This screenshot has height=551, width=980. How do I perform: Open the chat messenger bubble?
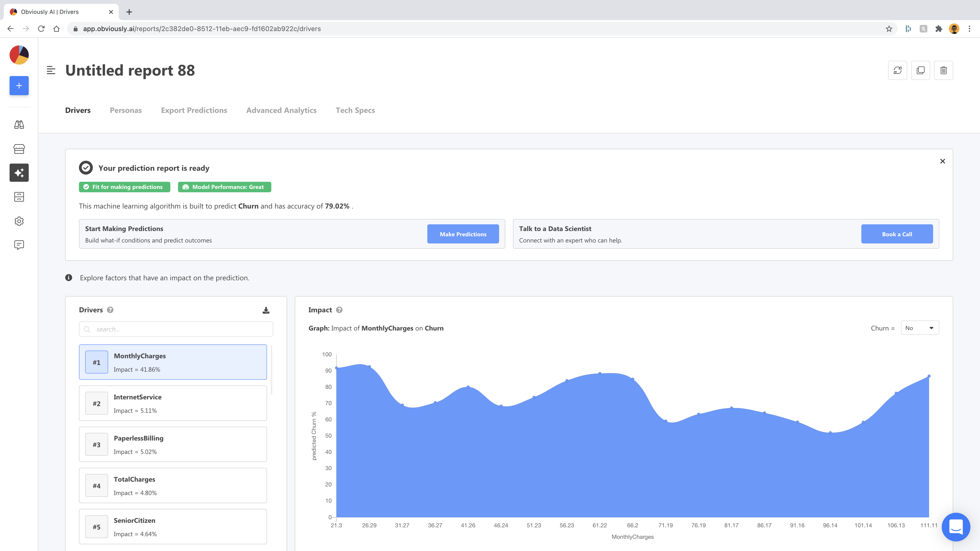pos(956,527)
